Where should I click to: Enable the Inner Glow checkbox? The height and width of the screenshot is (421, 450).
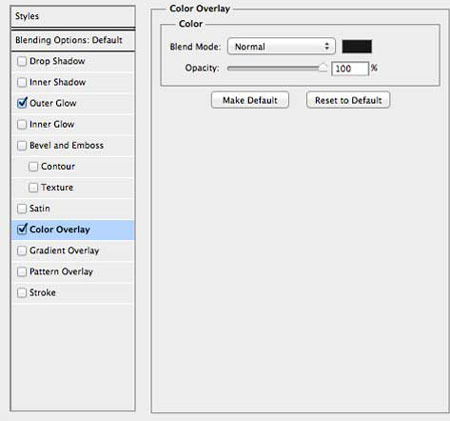tap(22, 124)
